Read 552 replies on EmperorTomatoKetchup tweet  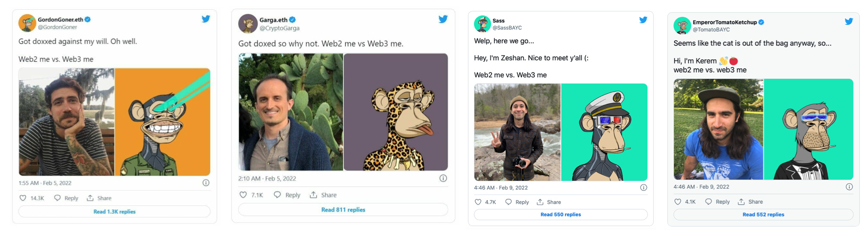pos(763,215)
